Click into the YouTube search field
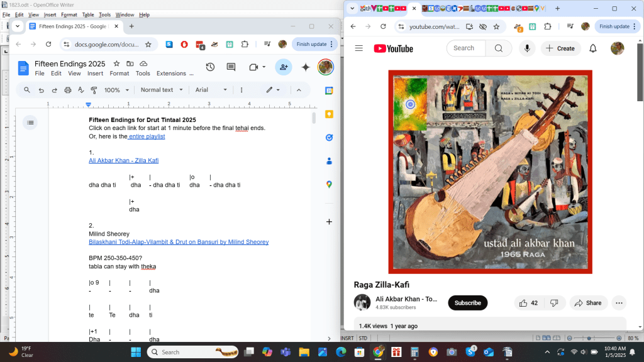 pyautogui.click(x=466, y=48)
